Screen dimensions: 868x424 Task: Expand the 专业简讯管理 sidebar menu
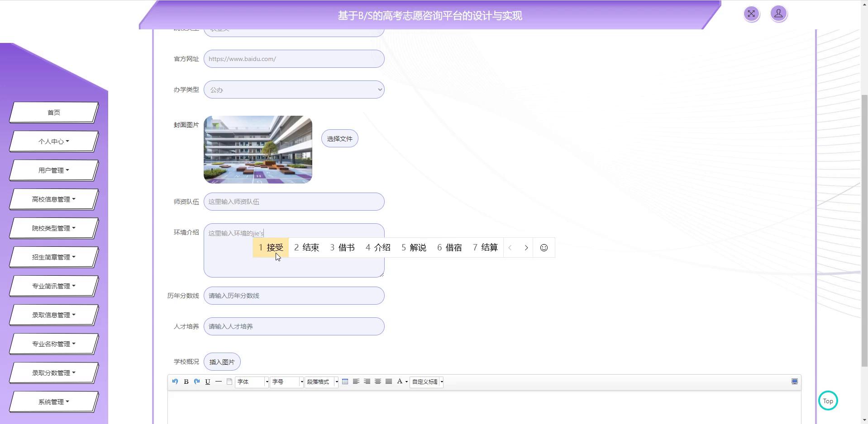coord(54,286)
